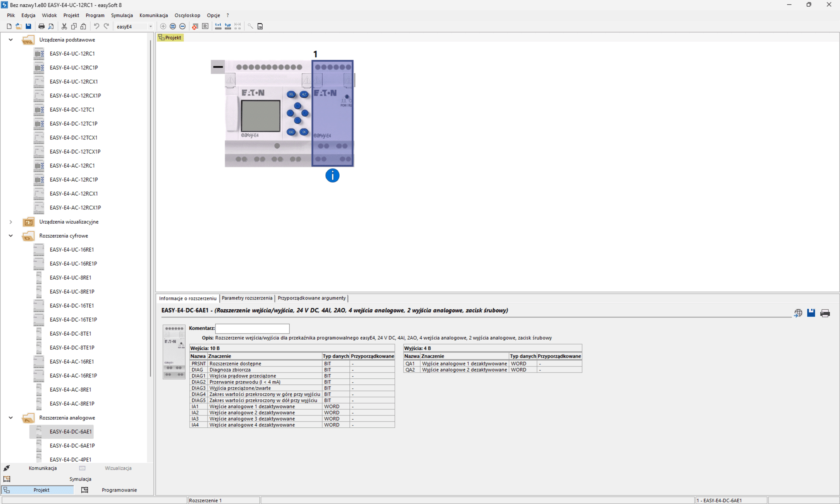The image size is (840, 504).
Task: Collapse the Urządzenia podstawowe folder
Action: pos(11,40)
